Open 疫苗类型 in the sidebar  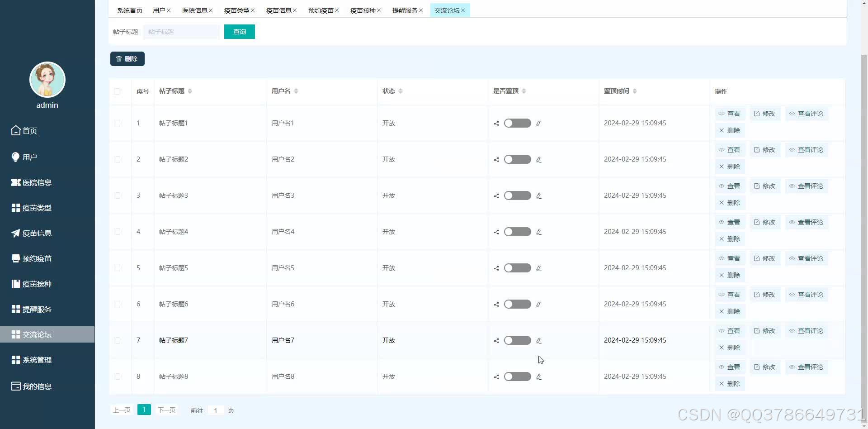(x=47, y=208)
